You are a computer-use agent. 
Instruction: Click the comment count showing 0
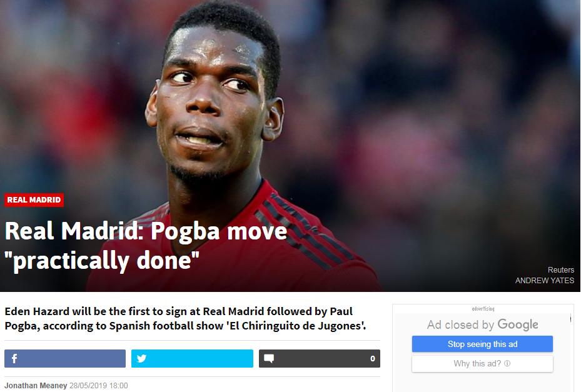(x=373, y=359)
